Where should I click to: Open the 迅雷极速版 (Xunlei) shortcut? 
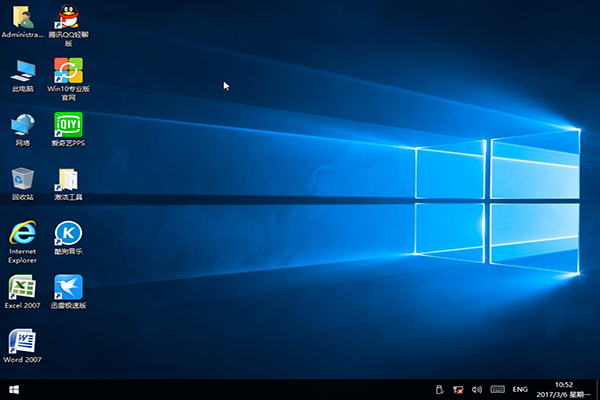tap(68, 287)
